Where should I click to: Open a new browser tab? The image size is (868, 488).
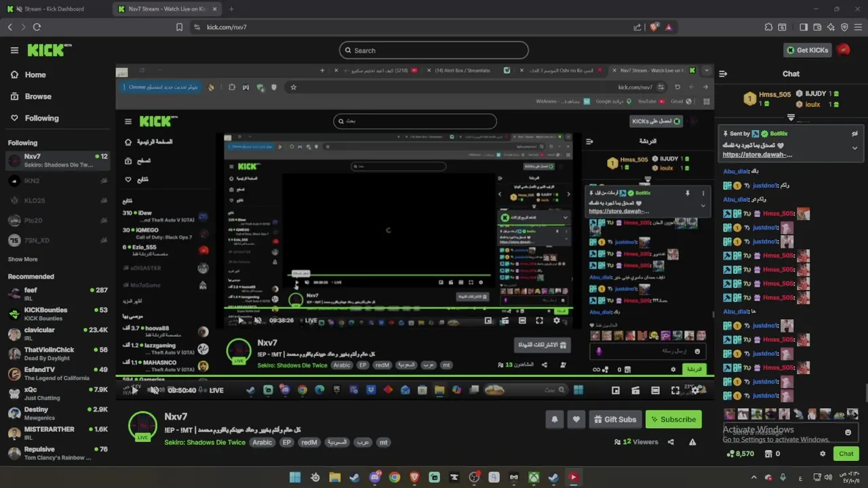[231, 9]
